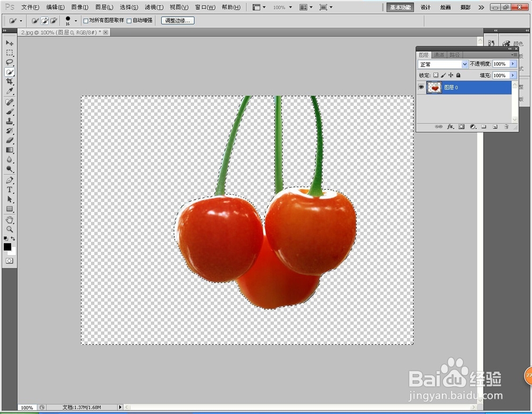
Task: Switch to the 设计 workspace
Action: (426, 7)
